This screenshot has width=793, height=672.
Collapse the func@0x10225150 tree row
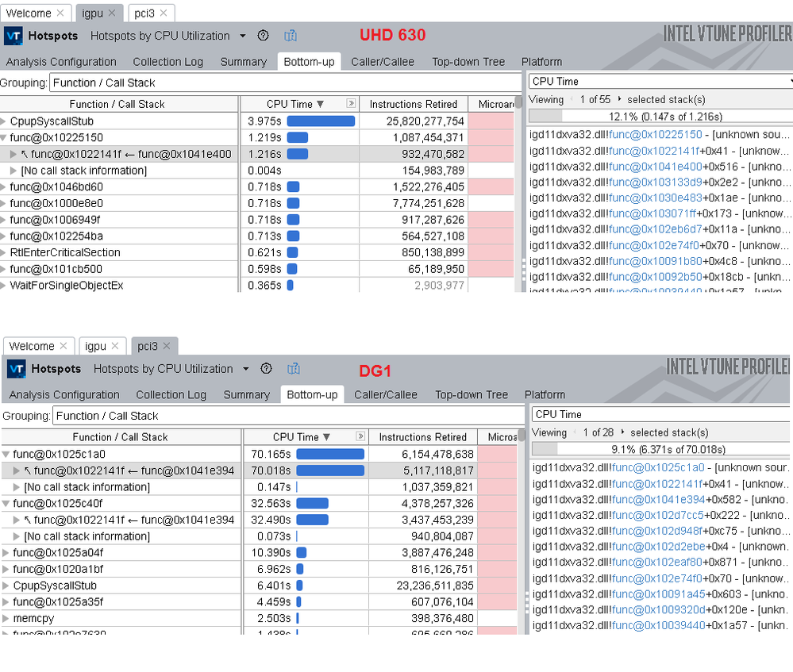pyautogui.click(x=3, y=137)
